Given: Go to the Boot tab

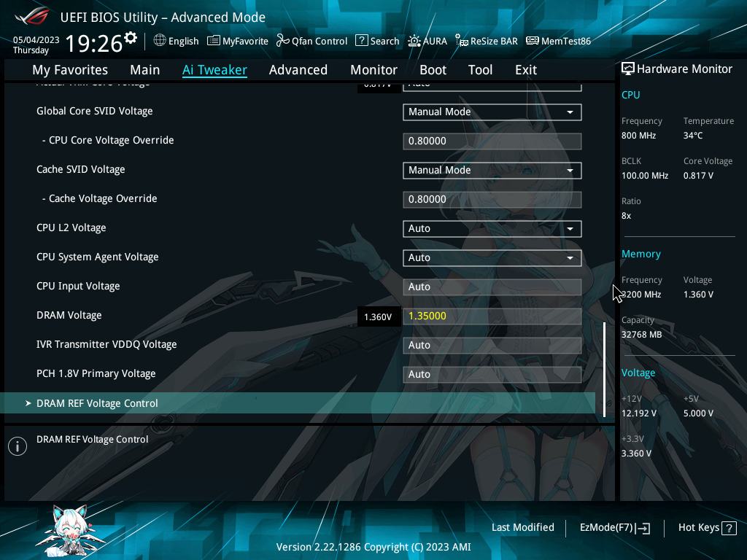Looking at the screenshot, I should point(433,70).
